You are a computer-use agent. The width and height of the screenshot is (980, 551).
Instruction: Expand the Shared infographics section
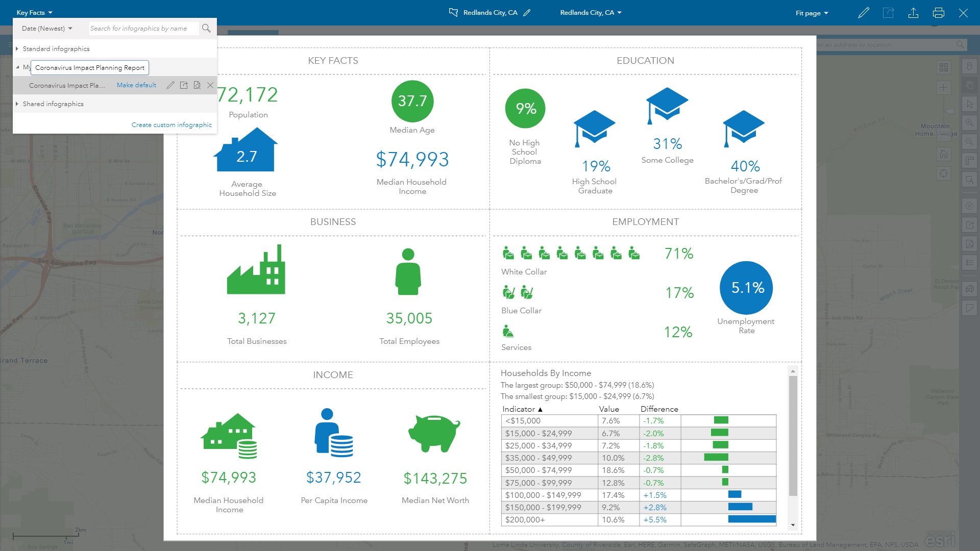(17, 104)
